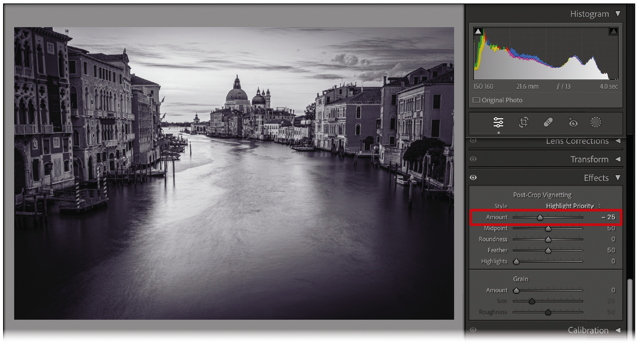The width and height of the screenshot is (644, 348).
Task: Toggle the shadow clipping indicator in histogram
Action: [x=478, y=31]
